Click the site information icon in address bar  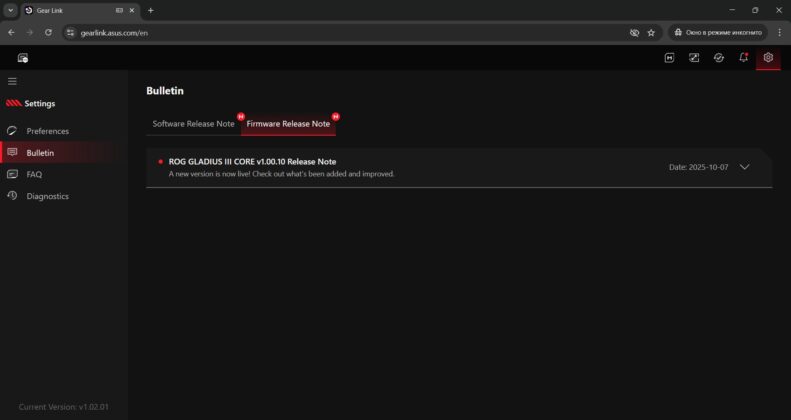point(71,33)
